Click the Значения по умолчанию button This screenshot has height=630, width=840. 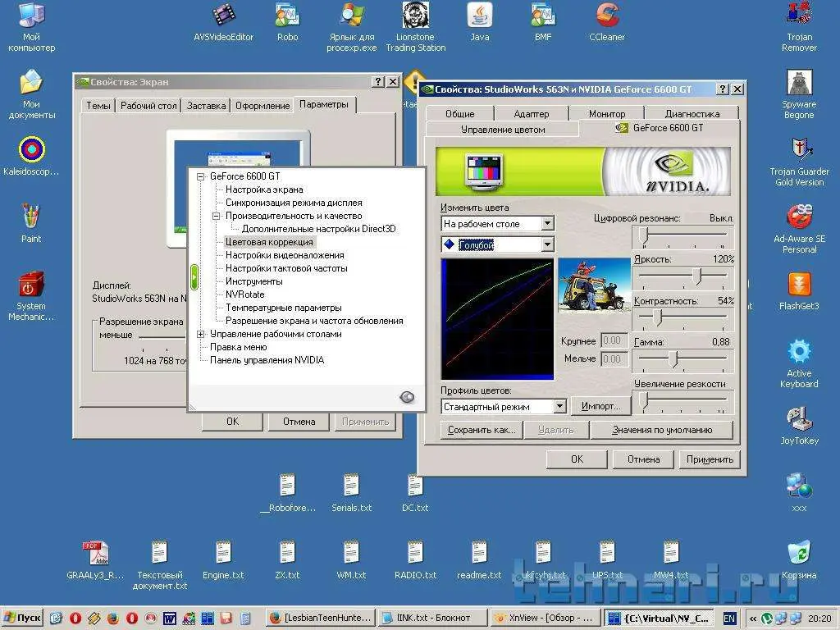661,430
